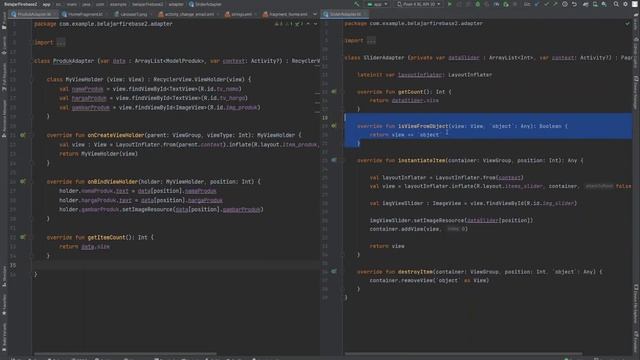This screenshot has width=640, height=360.
Task: Click the Make Project hammer icon
Action: (x=357, y=4)
